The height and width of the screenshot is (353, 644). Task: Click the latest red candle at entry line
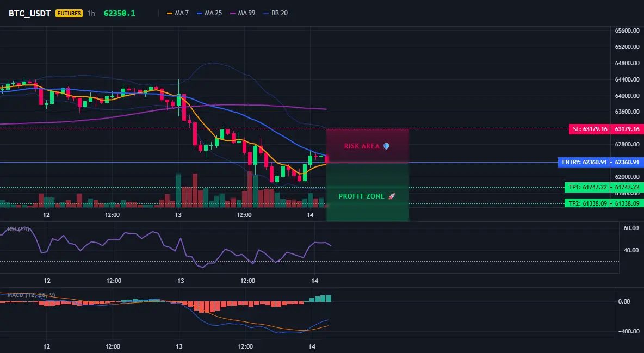coord(326,159)
